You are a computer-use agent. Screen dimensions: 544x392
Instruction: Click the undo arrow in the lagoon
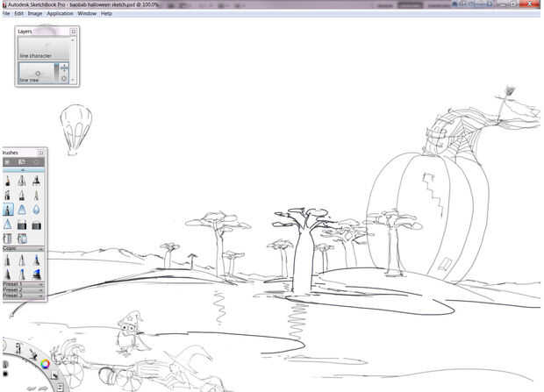click(x=32, y=388)
